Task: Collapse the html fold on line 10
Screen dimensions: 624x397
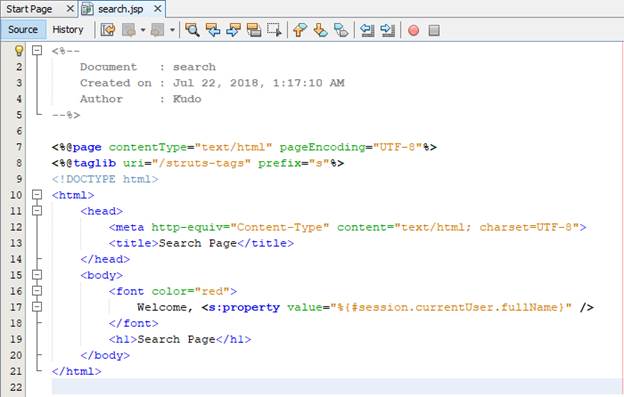Action: (x=37, y=195)
